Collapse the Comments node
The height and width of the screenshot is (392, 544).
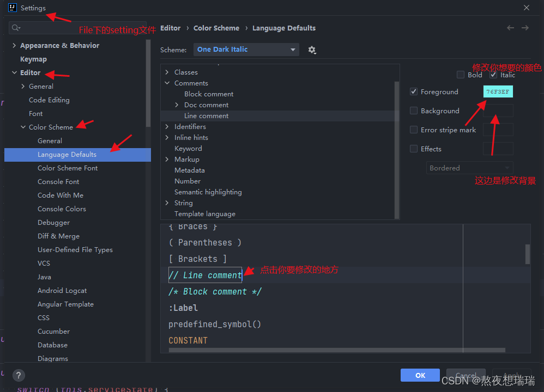(167, 83)
